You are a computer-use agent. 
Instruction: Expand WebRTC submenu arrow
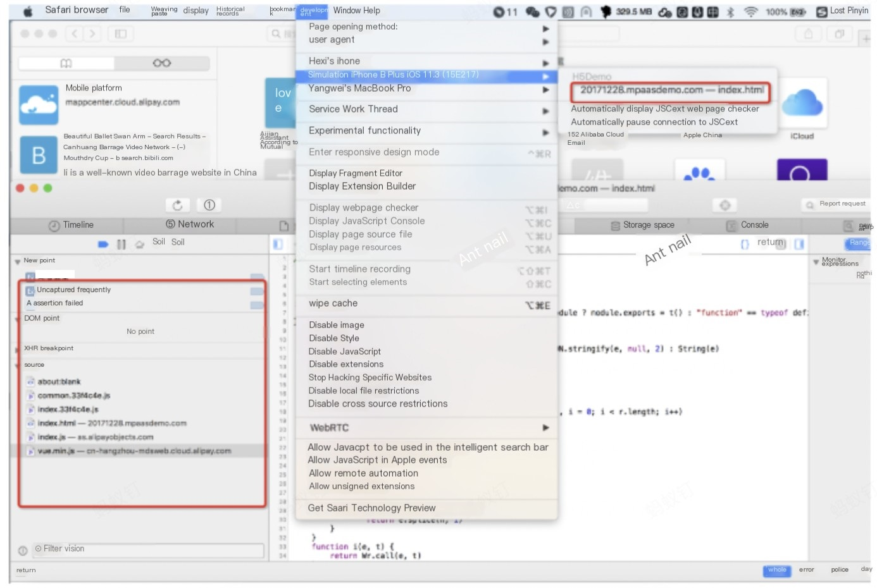pos(545,428)
